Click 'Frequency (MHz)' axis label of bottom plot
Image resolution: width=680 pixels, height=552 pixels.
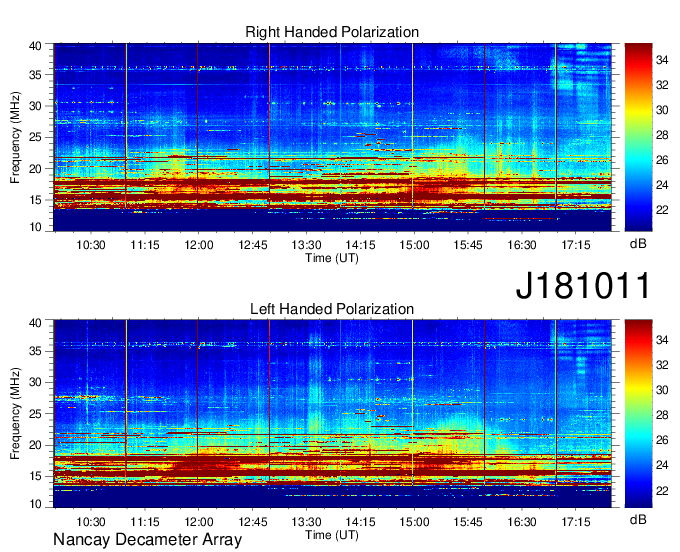point(15,414)
